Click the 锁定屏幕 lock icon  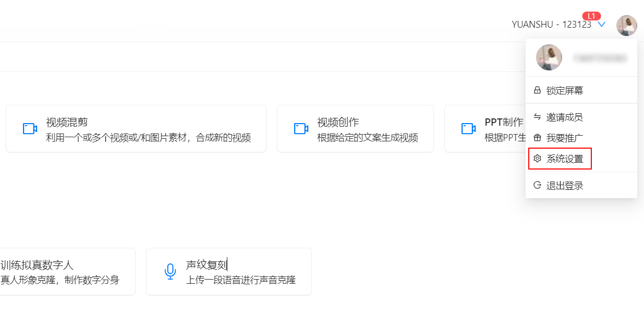(537, 90)
